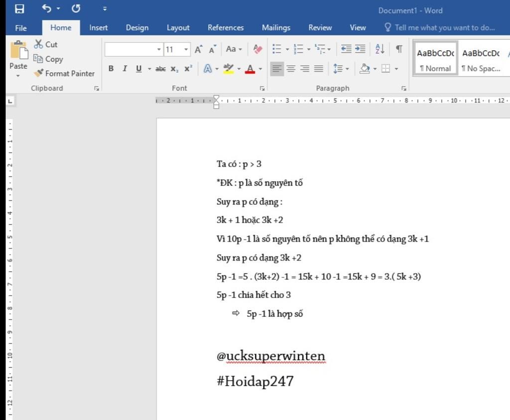Screen dimensions: 510x420
Task: Open the highlight color dropdown arrow
Action: tap(239, 69)
